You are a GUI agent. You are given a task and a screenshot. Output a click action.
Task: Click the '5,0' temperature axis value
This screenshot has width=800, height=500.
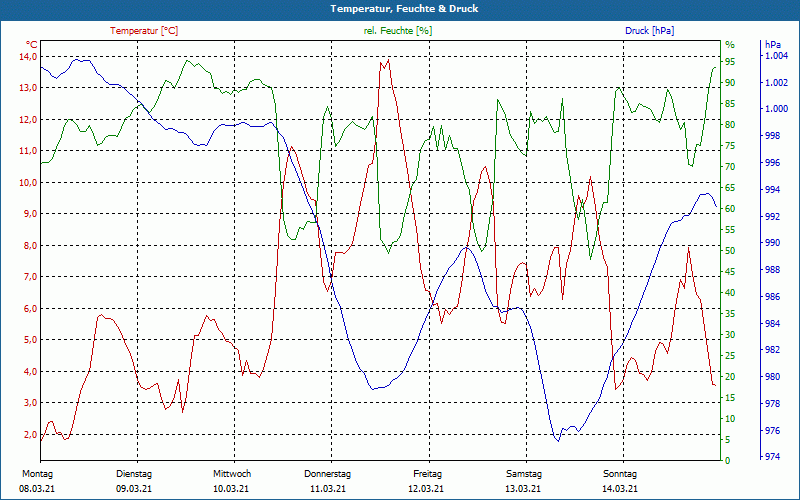pos(30,340)
